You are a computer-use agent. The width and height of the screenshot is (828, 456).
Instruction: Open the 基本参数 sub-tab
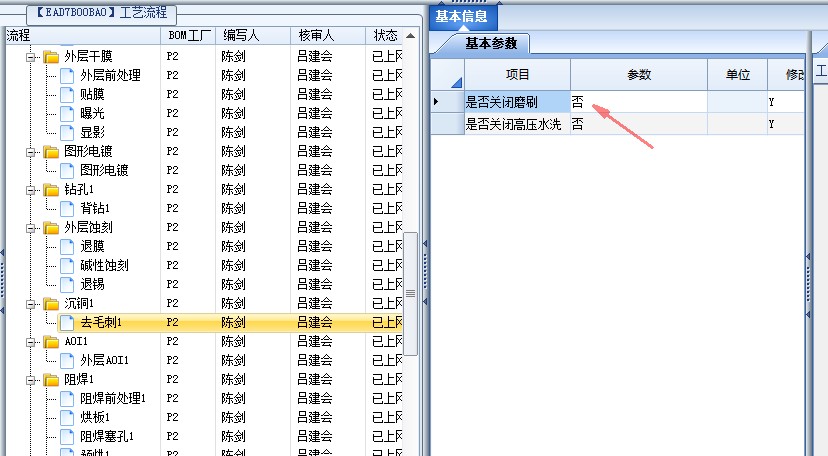click(x=491, y=43)
